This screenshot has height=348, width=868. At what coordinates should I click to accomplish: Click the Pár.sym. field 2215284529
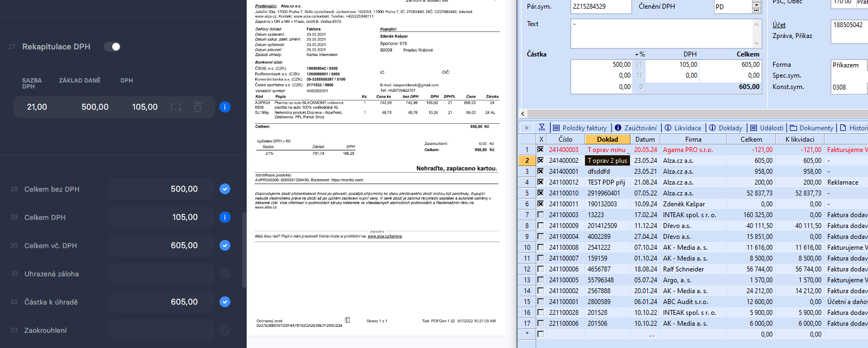point(601,7)
